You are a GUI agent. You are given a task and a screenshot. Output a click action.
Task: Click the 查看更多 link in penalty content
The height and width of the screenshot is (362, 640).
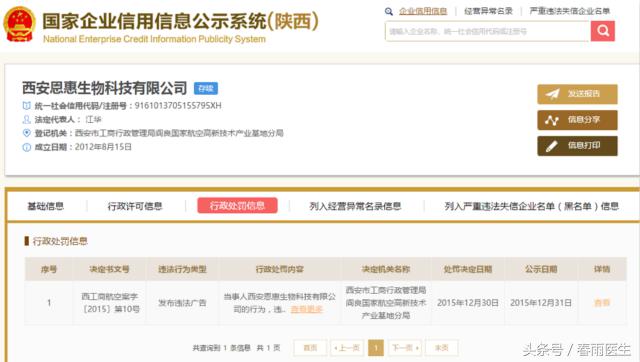307,309
